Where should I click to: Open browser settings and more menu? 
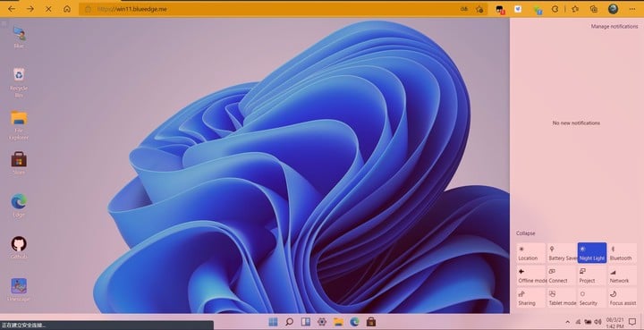632,9
